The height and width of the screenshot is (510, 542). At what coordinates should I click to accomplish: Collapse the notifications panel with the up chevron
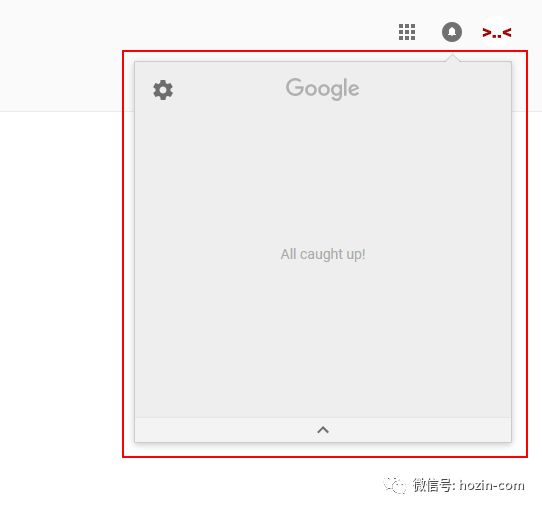coord(323,430)
